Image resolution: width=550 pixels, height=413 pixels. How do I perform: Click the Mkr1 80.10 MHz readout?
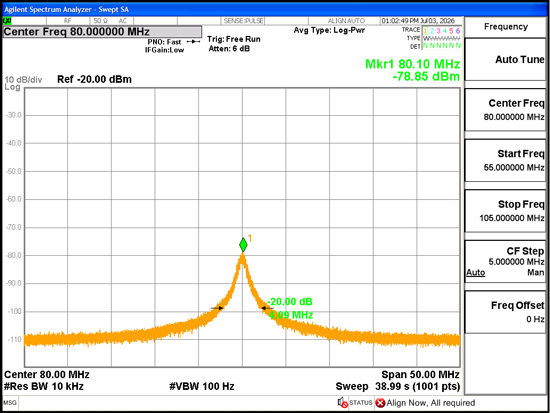412,64
